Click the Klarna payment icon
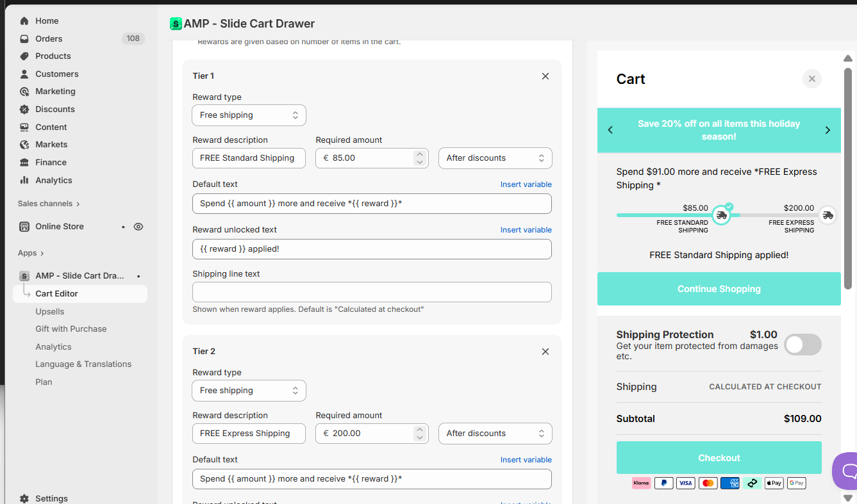 (642, 483)
